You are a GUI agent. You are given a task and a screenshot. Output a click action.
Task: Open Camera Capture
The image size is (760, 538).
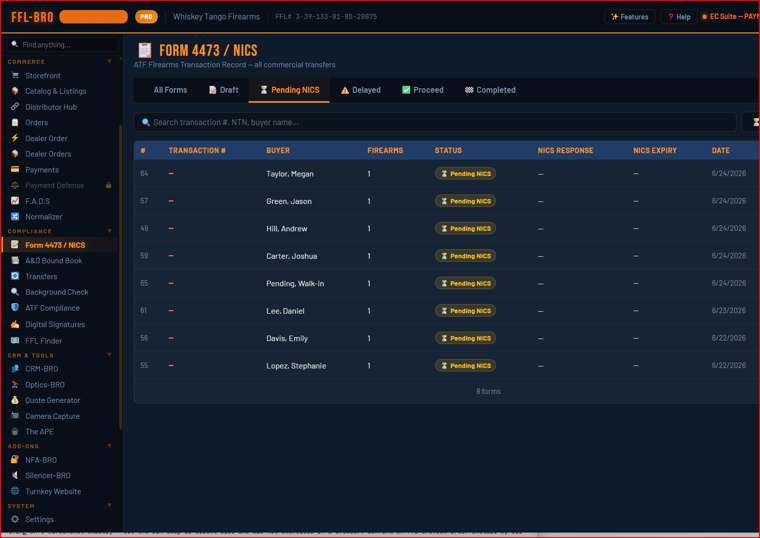pyautogui.click(x=52, y=416)
